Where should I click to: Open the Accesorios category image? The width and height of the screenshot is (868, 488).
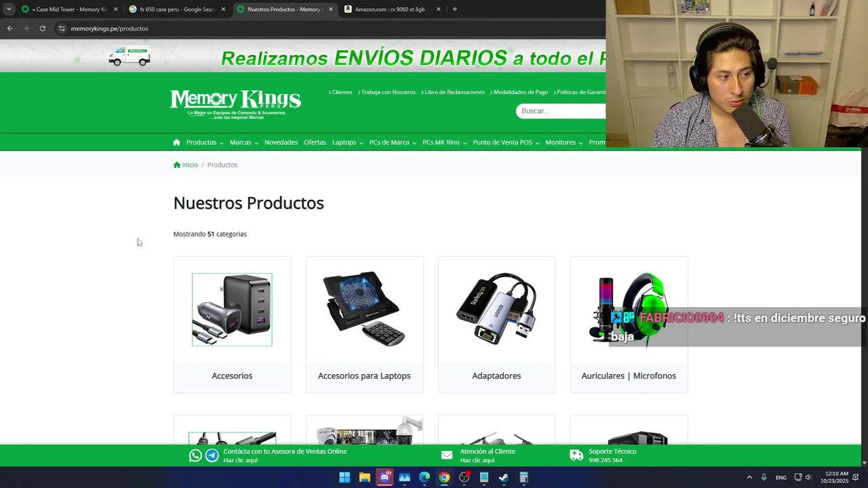[232, 310]
